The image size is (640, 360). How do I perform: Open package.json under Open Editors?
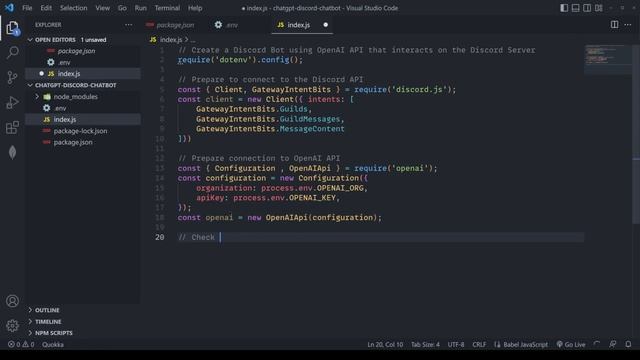click(x=83, y=51)
